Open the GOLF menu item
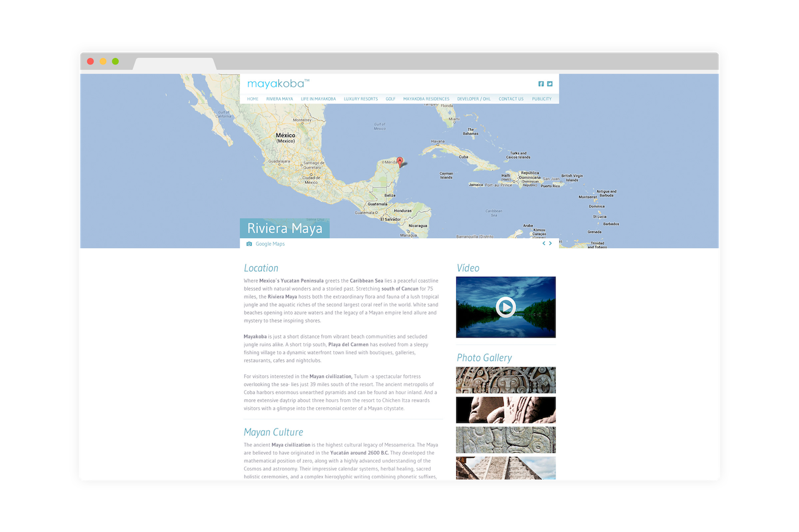This screenshot has height=532, width=799. 391,99
